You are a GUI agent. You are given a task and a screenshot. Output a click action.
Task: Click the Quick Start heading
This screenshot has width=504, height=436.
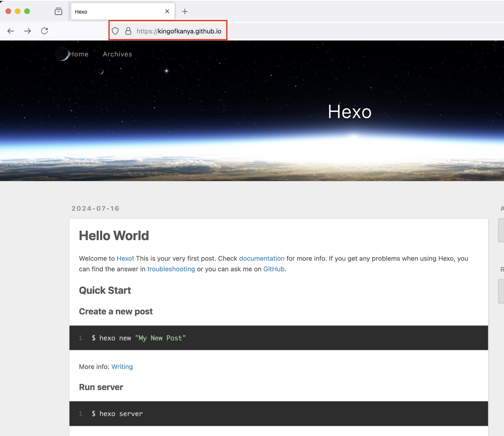[x=105, y=290]
